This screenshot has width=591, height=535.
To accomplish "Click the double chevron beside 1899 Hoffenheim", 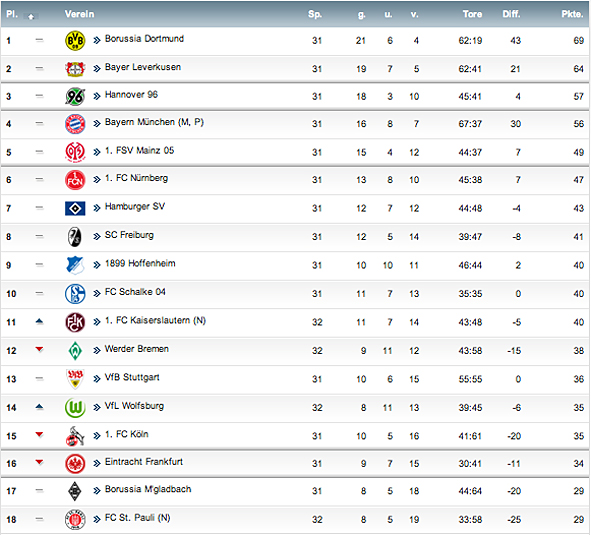I will [x=97, y=265].
